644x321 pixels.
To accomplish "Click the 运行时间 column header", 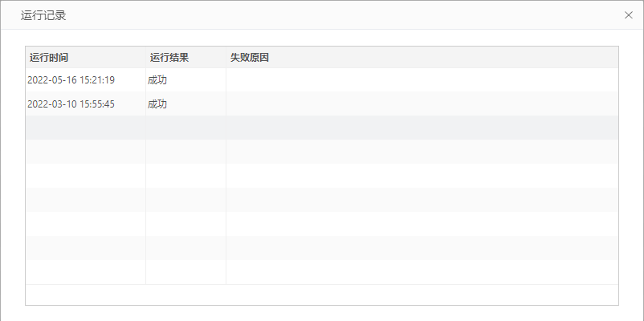I will click(x=49, y=58).
